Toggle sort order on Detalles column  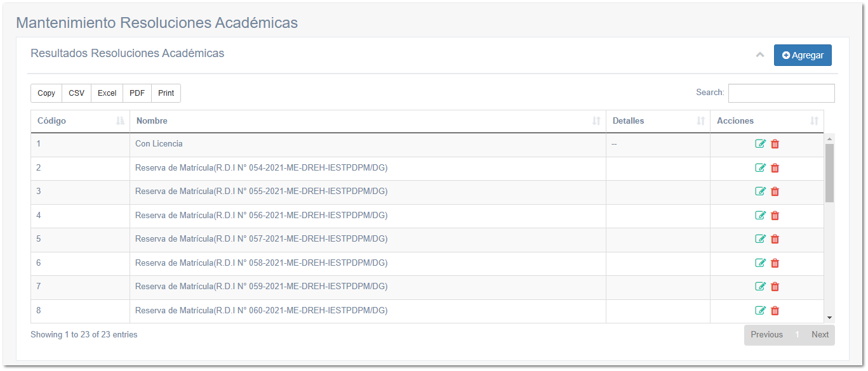click(700, 120)
